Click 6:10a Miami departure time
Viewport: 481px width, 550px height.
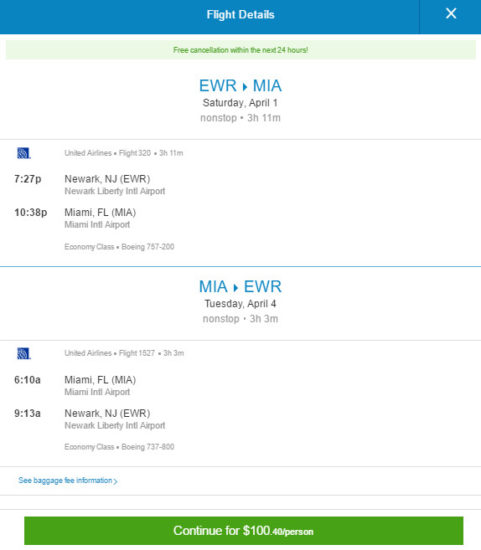[27, 380]
